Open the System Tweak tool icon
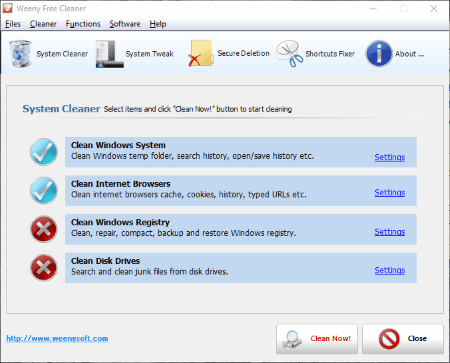Image resolution: width=450 pixels, height=363 pixels. [x=110, y=54]
